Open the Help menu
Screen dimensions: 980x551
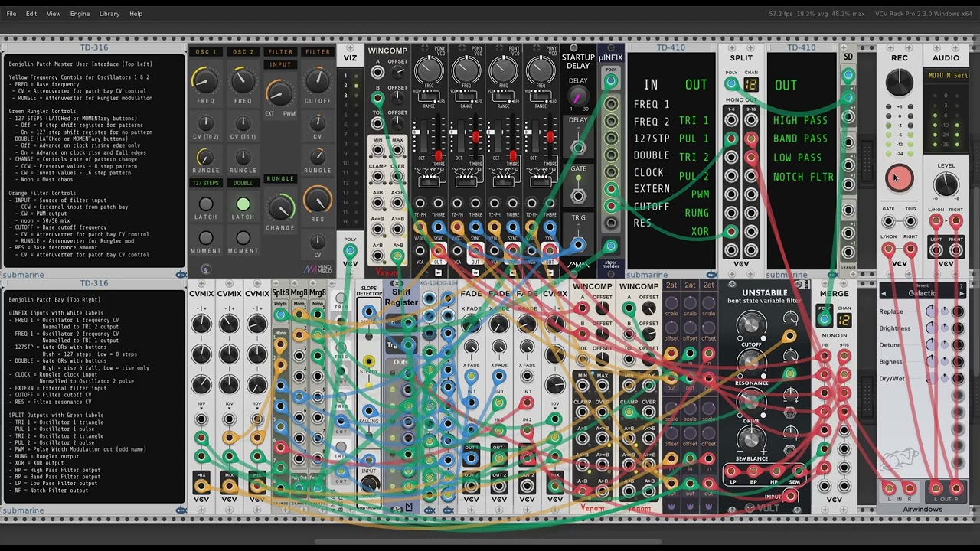pos(136,14)
